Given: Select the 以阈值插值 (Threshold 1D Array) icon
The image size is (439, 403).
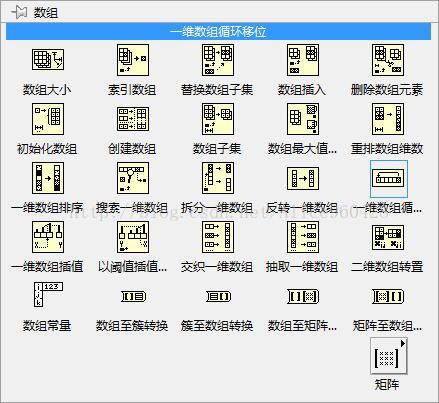Looking at the screenshot, I should click(x=133, y=237).
